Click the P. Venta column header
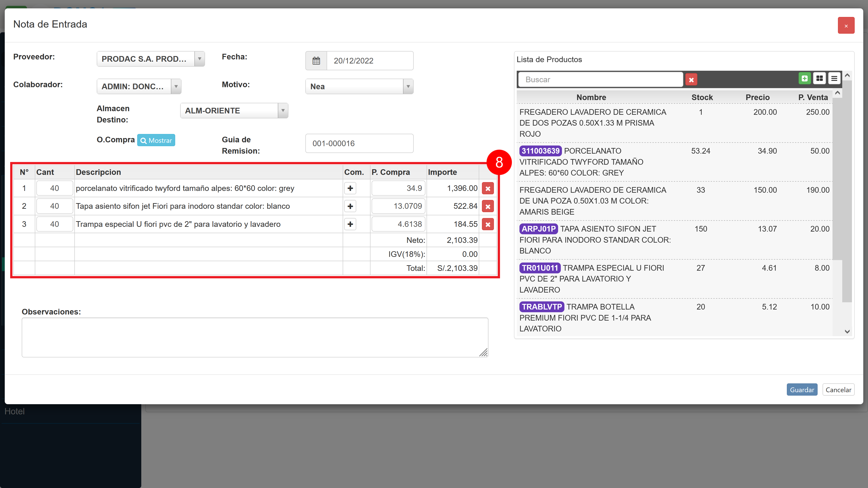Screen dimensions: 868x488 coord(813,97)
